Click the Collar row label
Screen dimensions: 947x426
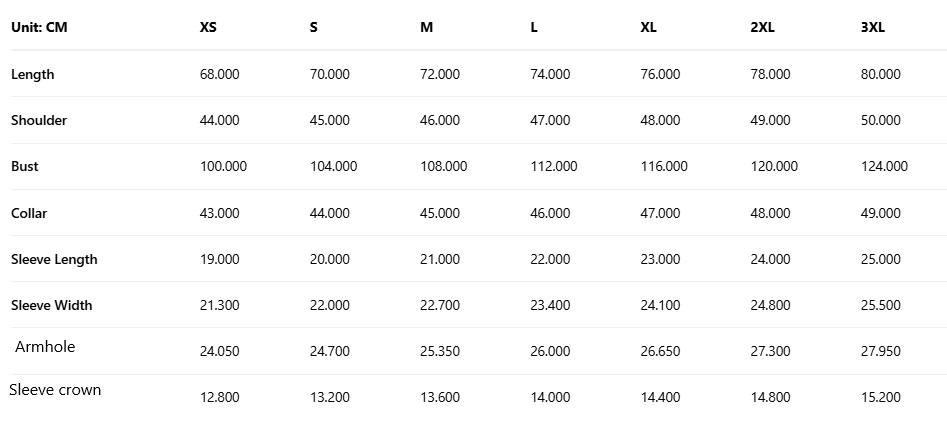pos(29,213)
